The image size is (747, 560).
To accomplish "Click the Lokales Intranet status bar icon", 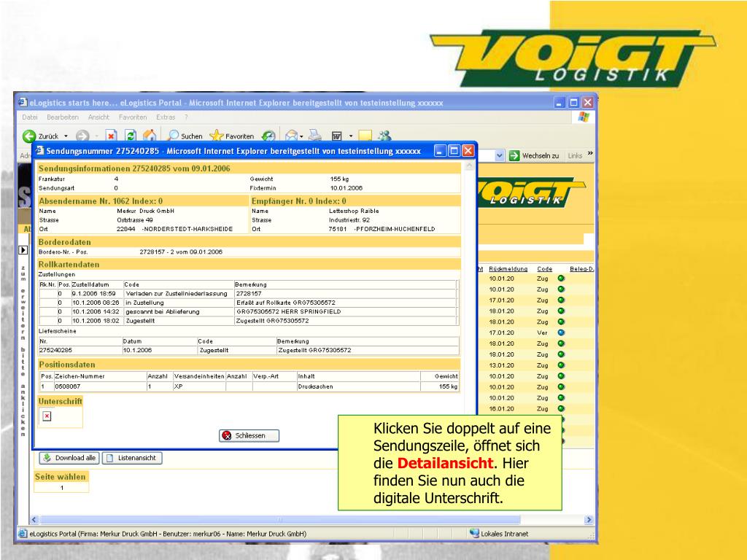I will 474,533.
